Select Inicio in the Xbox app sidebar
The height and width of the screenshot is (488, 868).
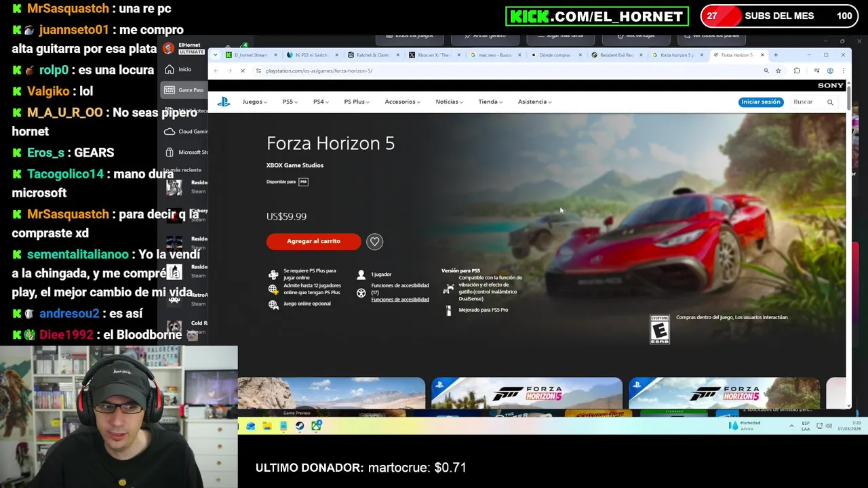pos(184,69)
